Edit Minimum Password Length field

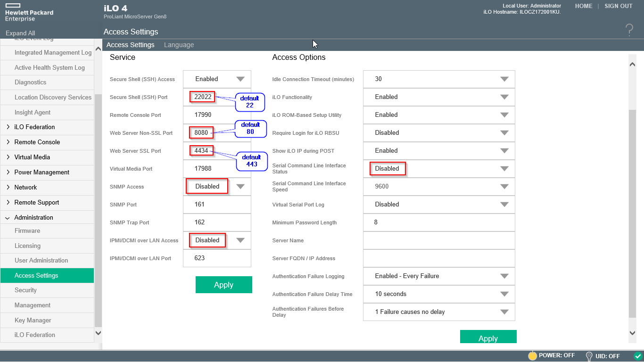[x=439, y=222]
